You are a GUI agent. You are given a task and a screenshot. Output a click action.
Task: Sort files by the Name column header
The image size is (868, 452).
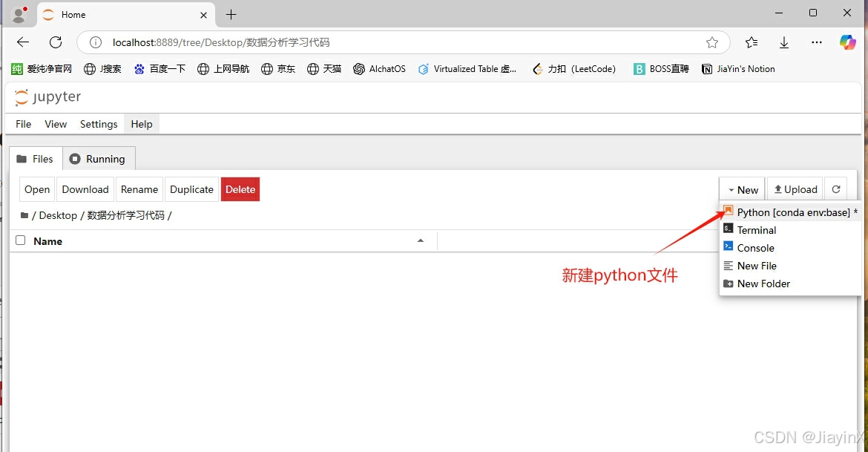pos(47,241)
